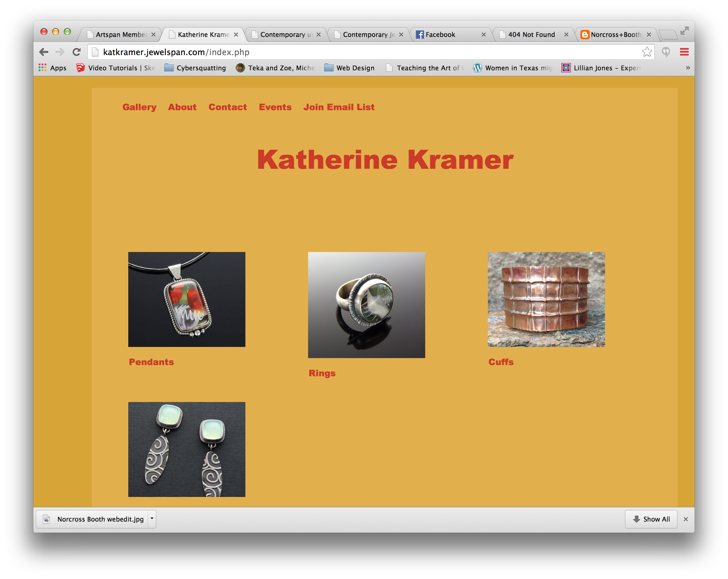Open the Gallery navigation link
Viewport: 728px width, 579px height.
[139, 107]
